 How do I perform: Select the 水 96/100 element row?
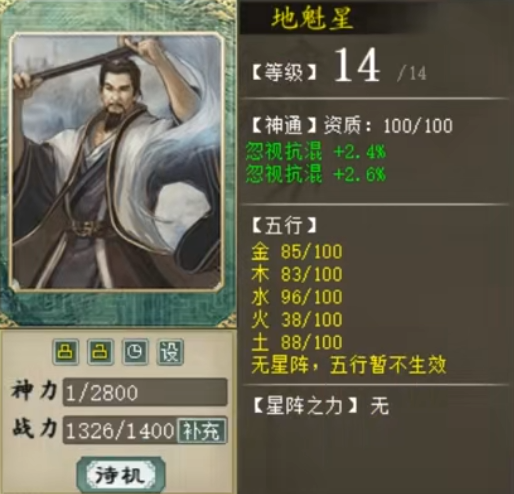pyautogui.click(x=297, y=297)
